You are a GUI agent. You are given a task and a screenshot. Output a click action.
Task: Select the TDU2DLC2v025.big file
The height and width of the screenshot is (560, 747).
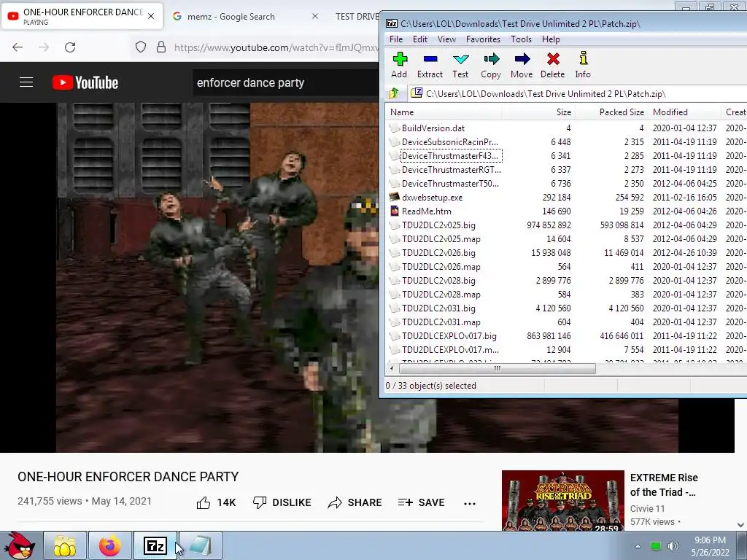tap(438, 225)
